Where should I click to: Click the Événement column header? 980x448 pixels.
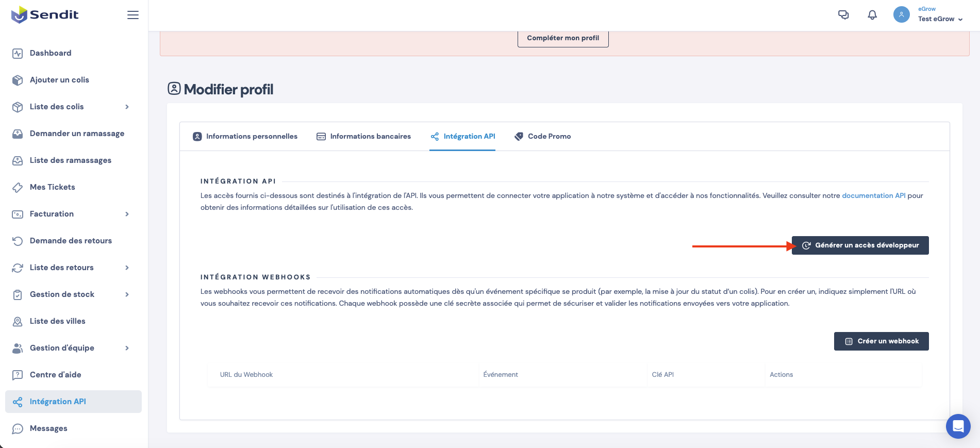point(501,375)
